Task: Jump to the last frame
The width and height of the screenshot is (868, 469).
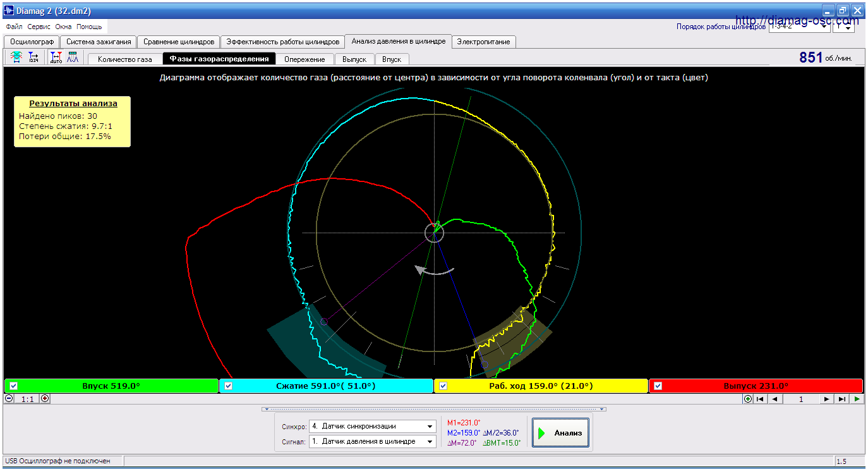Action: (x=841, y=399)
